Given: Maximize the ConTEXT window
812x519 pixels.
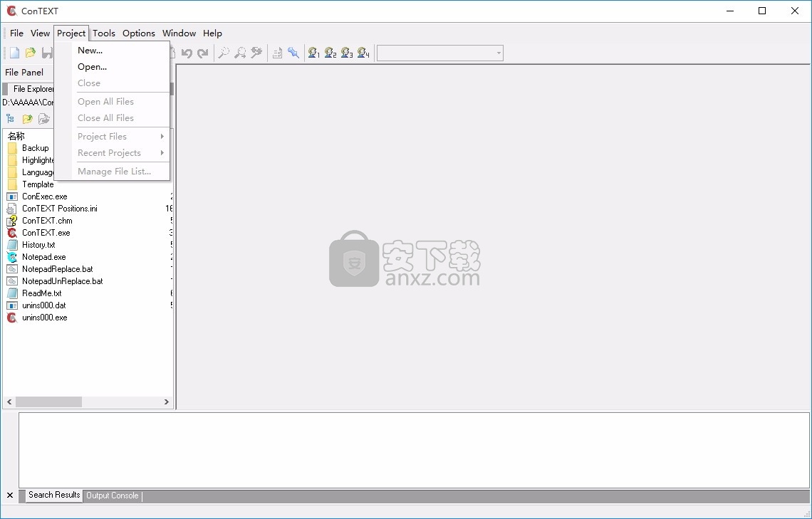Looking at the screenshot, I should point(762,11).
